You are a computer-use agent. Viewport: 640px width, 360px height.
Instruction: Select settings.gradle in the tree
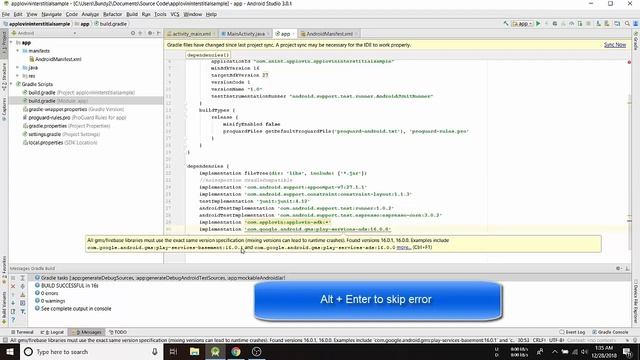pyautogui.click(x=61, y=134)
